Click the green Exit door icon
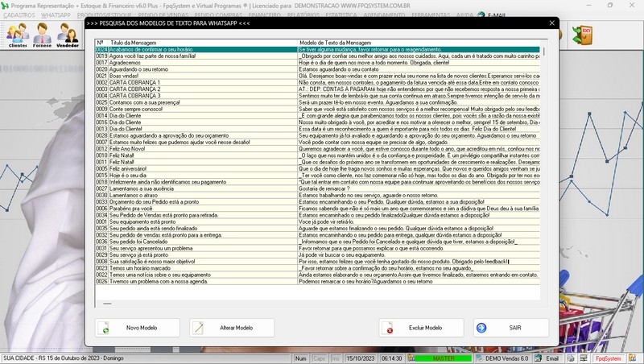This screenshot has height=364, width=644. (583, 35)
